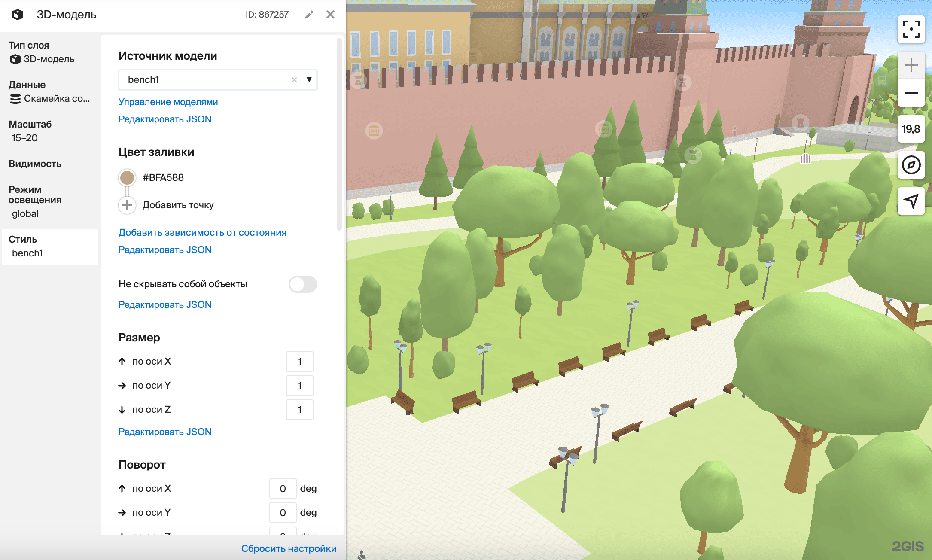Click the pencil icon next to ID 867257

coord(309,14)
